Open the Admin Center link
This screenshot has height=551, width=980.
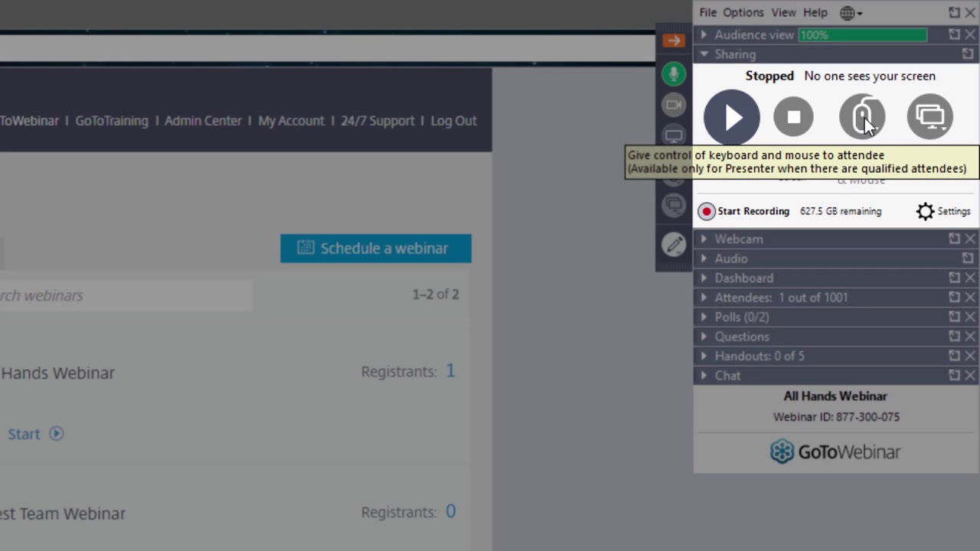coord(203,121)
